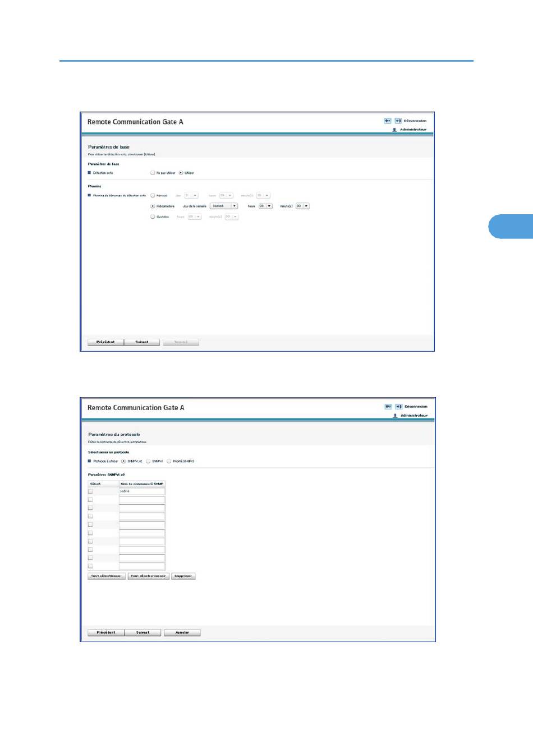Click back arrow icon on Paramètres du protocole screen
Viewport: 533px width, 756px height.
tap(388, 407)
